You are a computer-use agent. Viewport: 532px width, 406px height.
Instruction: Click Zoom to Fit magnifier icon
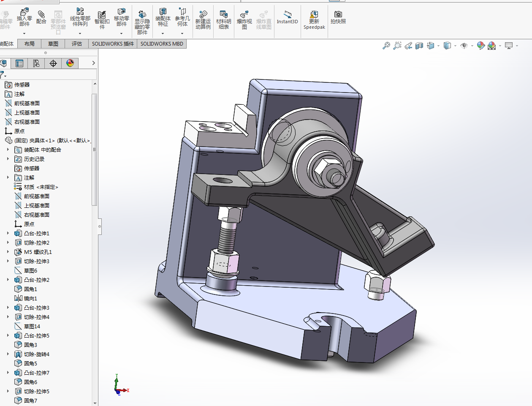[x=386, y=46]
